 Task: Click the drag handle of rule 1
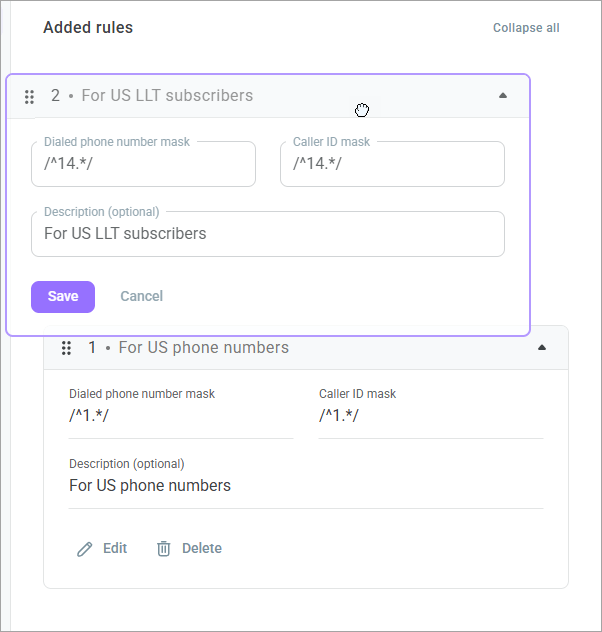(66, 348)
